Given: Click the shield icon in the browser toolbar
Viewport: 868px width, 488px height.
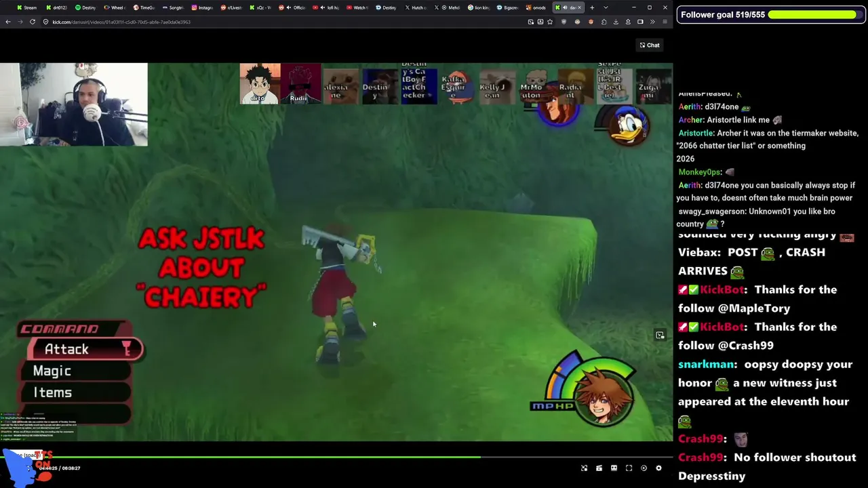Looking at the screenshot, I should 564,22.
